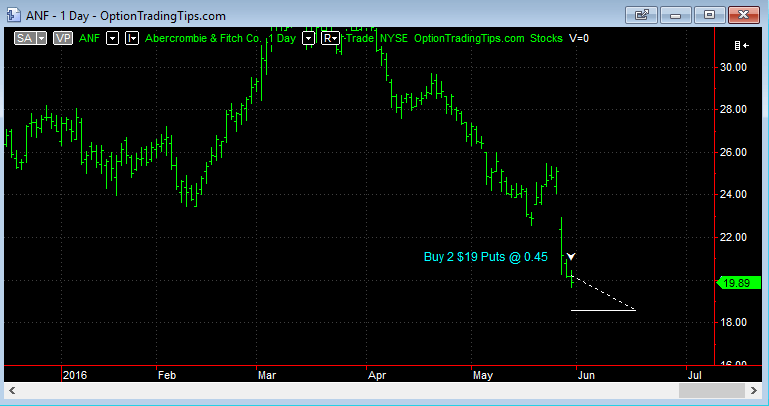
Task: Click the Feb date axis label
Action: [167, 376]
